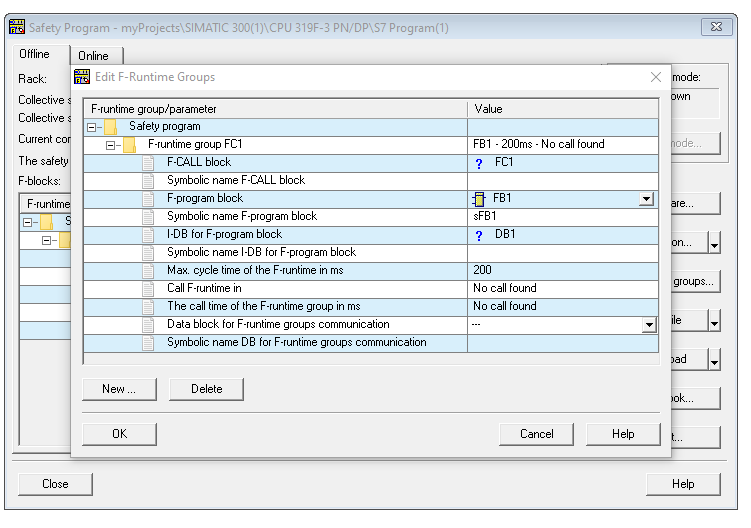Click 'Data block for F-runtime groups communication' label
Screen dimensions: 751x528
[x=278, y=324]
